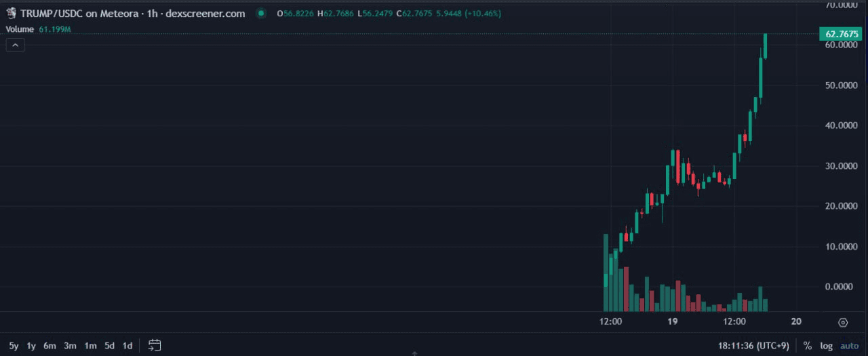Select the 5y time range
The height and width of the screenshot is (356, 868).
point(14,346)
